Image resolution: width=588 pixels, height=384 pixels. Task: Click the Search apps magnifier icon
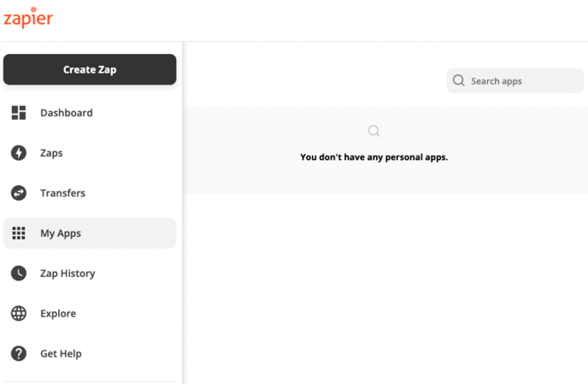pyautogui.click(x=459, y=80)
